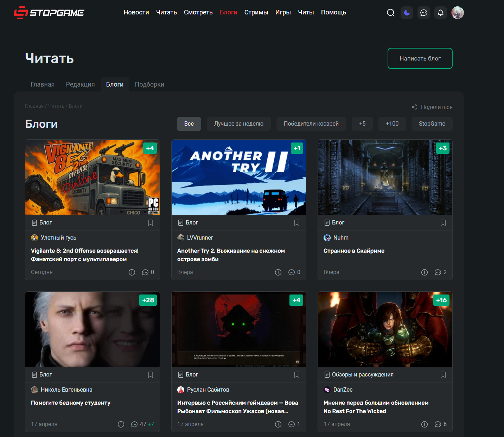
Task: Click info icon on Vigilante 8 card
Action: click(x=132, y=272)
